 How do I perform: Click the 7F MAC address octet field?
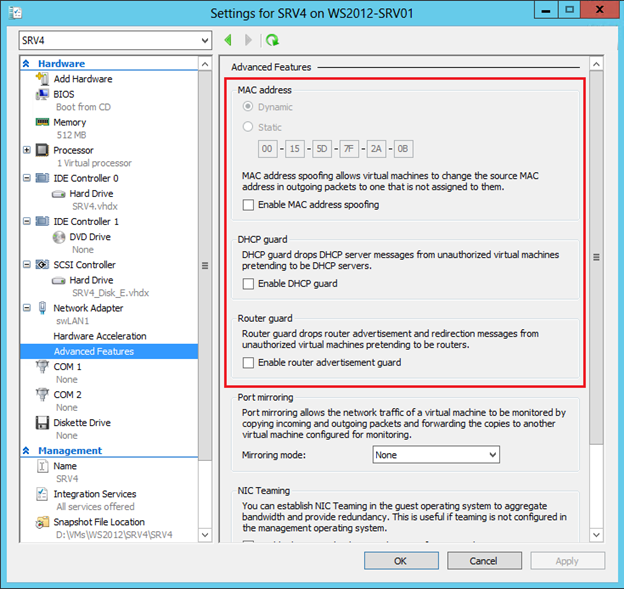[x=349, y=149]
